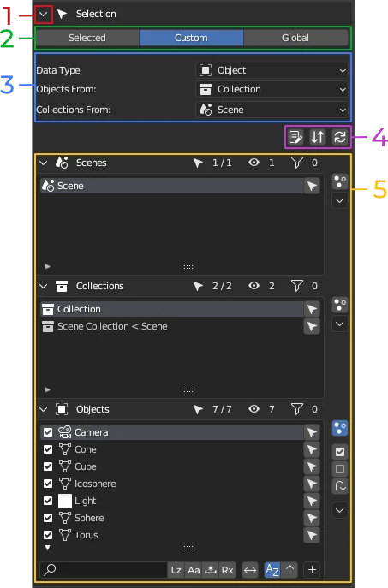Toggle the Aa case-sensitive filter
Viewport: 388px width, 588px height.
tap(194, 570)
